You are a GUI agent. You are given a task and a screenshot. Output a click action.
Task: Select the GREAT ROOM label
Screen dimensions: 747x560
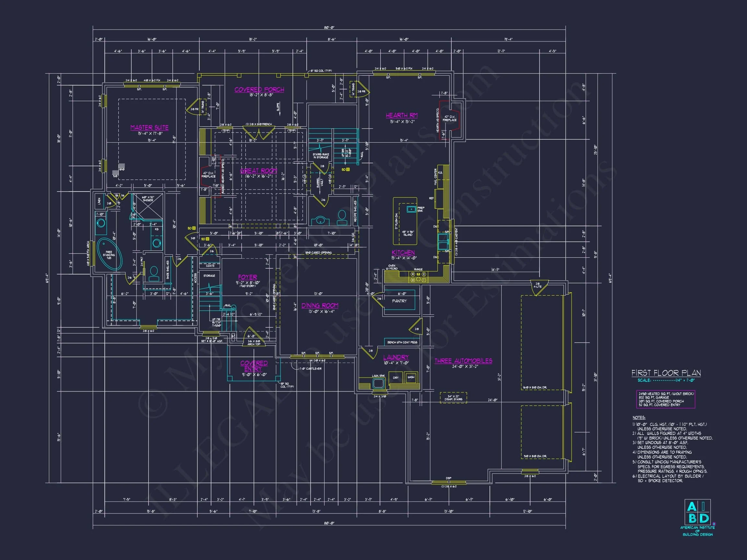pos(259,171)
